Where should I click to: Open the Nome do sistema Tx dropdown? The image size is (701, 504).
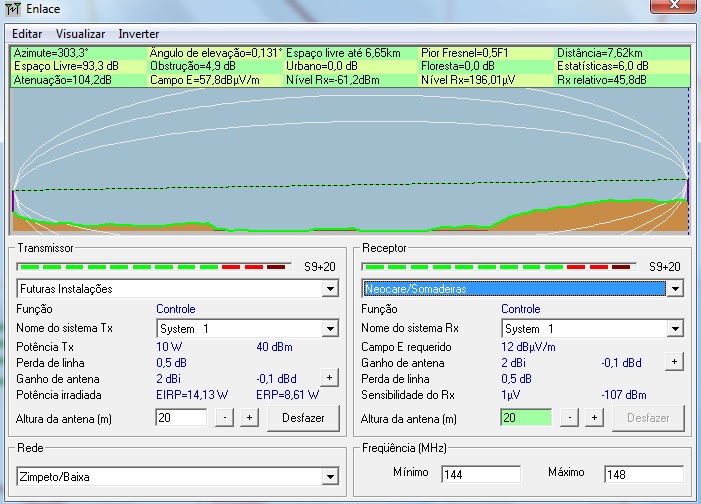330,329
